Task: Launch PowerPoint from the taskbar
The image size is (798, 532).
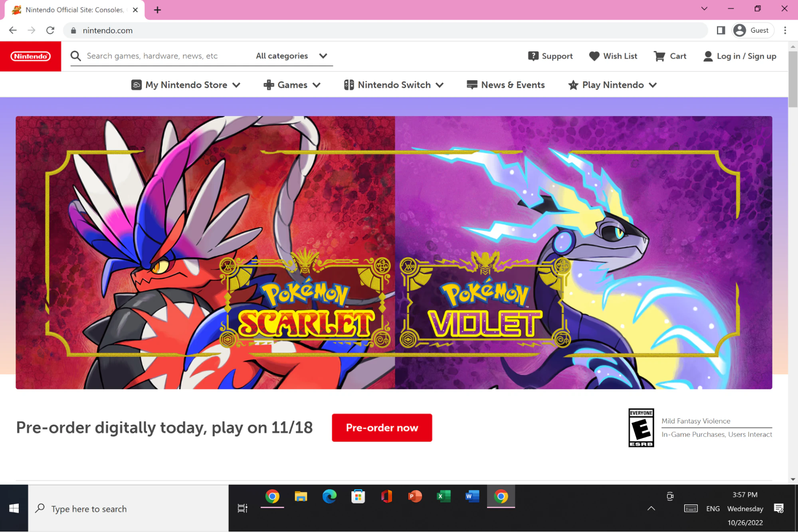Action: [x=415, y=496]
